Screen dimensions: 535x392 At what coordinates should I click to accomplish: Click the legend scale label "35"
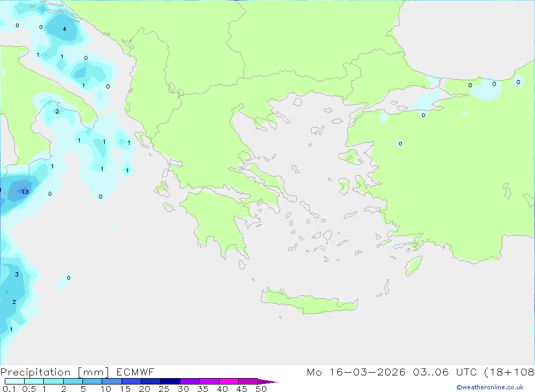203,389
